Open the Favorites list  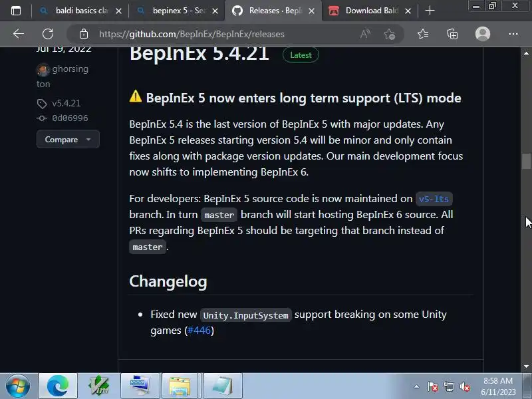(x=423, y=34)
